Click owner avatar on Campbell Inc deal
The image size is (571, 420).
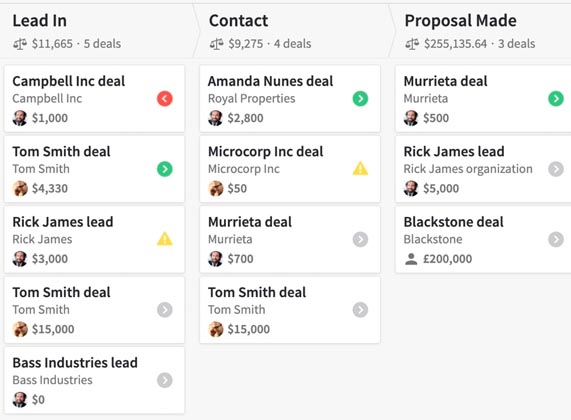[x=20, y=118]
